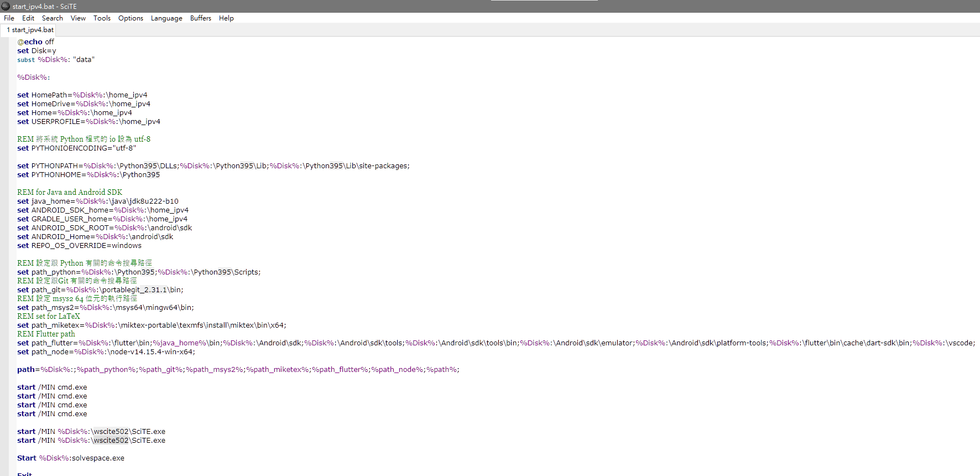Click the 'set path_msys2=' line
The width and height of the screenshot is (980, 476).
coord(106,308)
